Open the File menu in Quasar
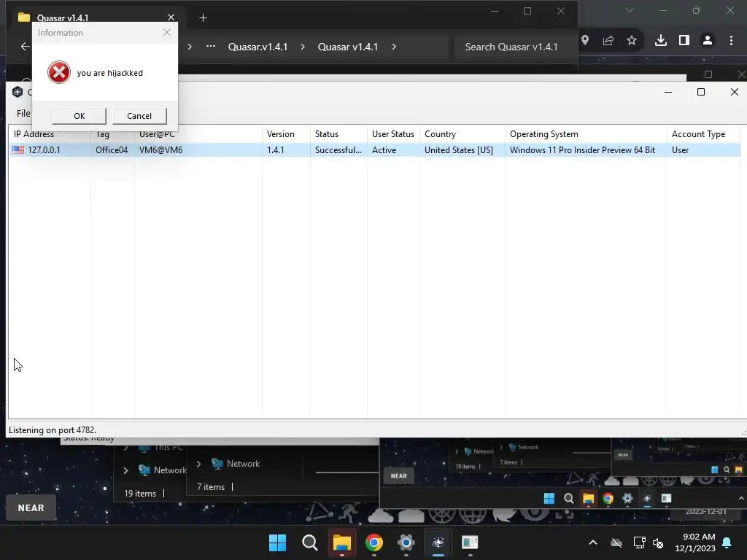This screenshot has width=747, height=560. coord(23,113)
